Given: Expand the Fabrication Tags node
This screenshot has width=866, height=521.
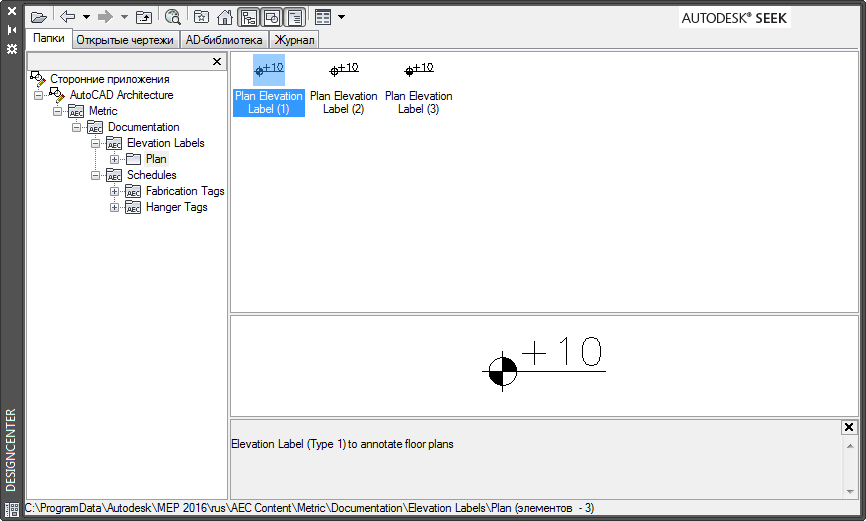Looking at the screenshot, I should 114,191.
